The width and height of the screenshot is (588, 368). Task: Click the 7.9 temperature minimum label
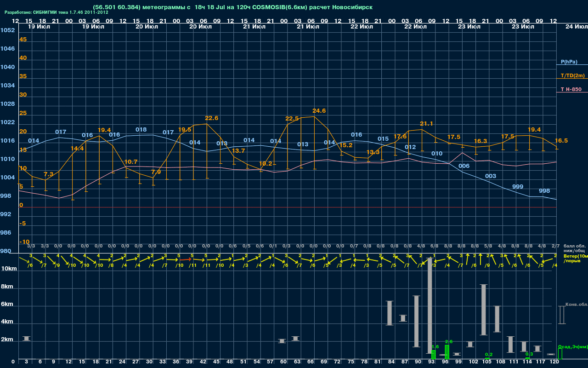(x=156, y=172)
